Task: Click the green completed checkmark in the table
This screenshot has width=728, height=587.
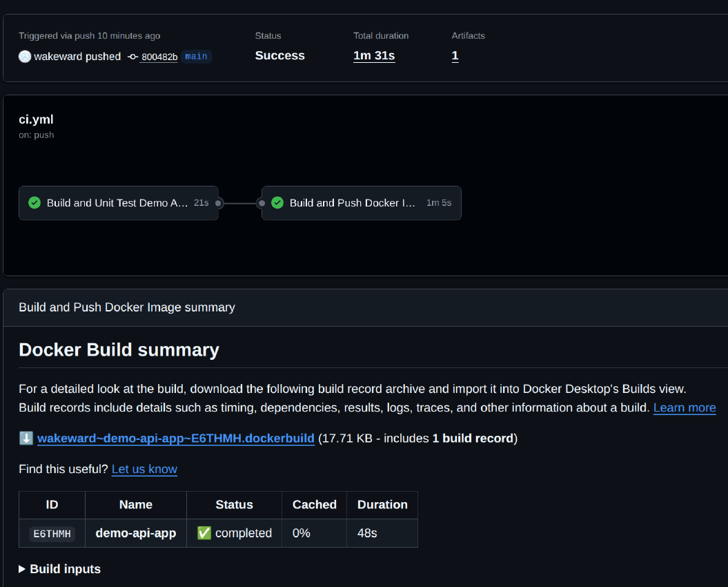Action: (204, 533)
